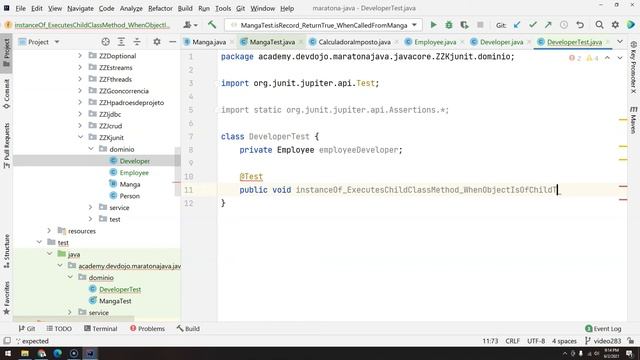Expand the ZZDoptional folder
The image size is (640, 360).
(80, 56)
